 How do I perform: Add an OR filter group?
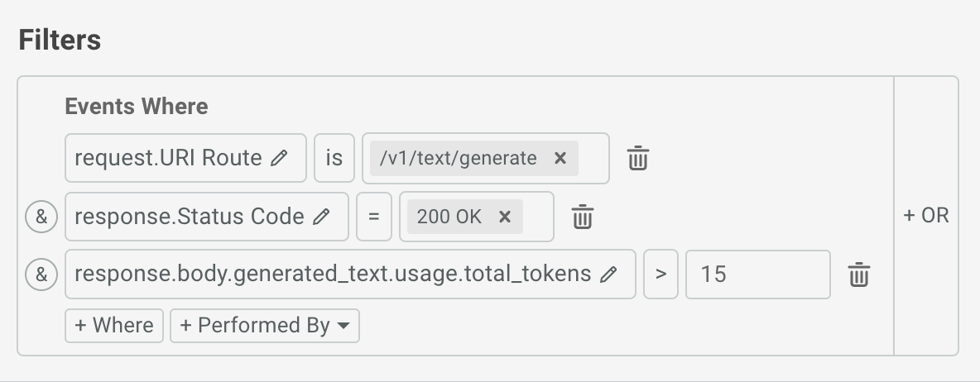[925, 216]
